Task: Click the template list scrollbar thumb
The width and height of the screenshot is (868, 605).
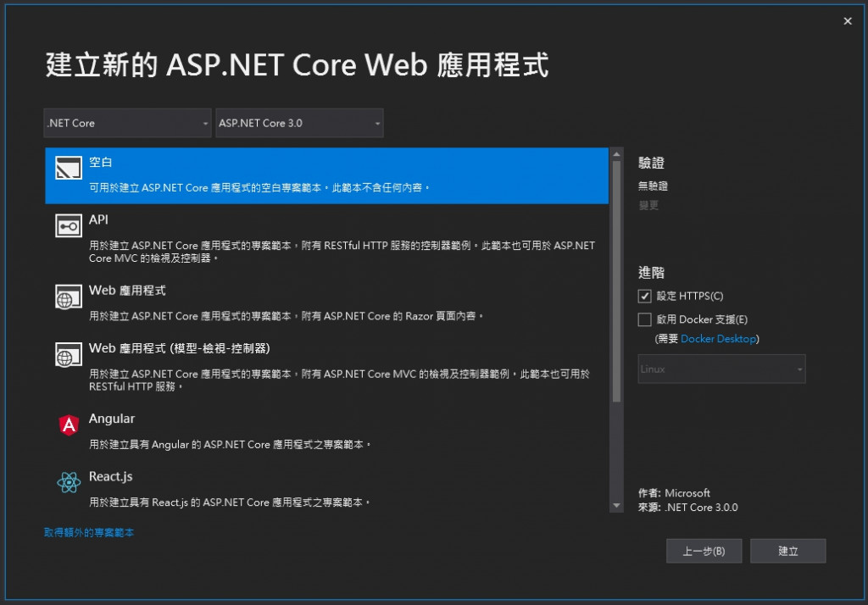Action: click(616, 282)
